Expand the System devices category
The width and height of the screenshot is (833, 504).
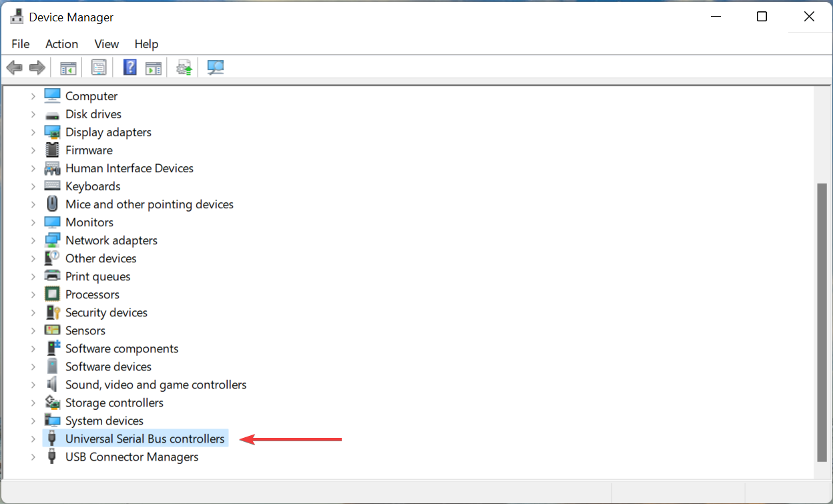(x=33, y=421)
